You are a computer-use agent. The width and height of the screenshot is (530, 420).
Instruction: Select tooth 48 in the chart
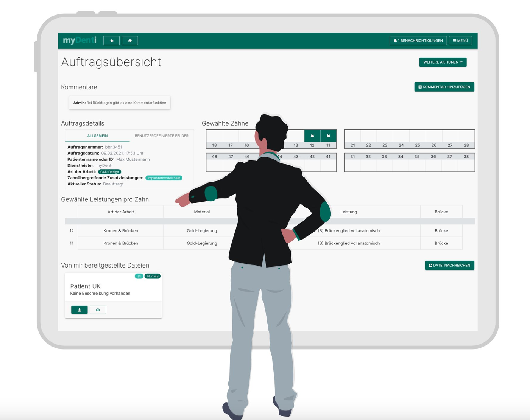point(215,162)
